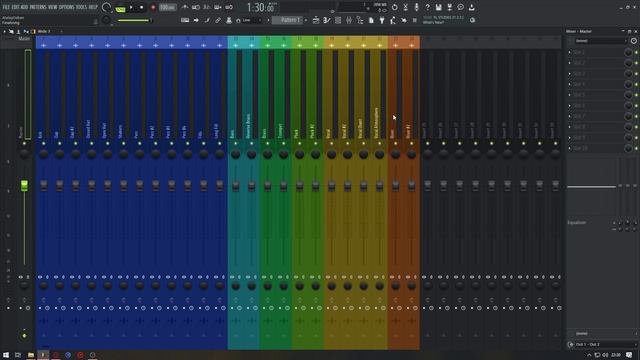Click the red record button

pyautogui.click(x=153, y=7)
